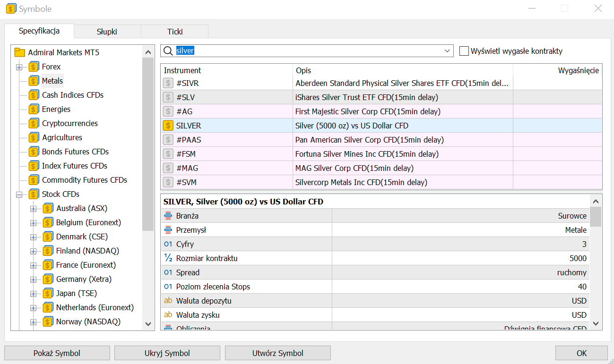Select the Fortuna Silver Mines Inc row
Image resolution: width=614 pixels, height=364 pixels.
tap(381, 154)
